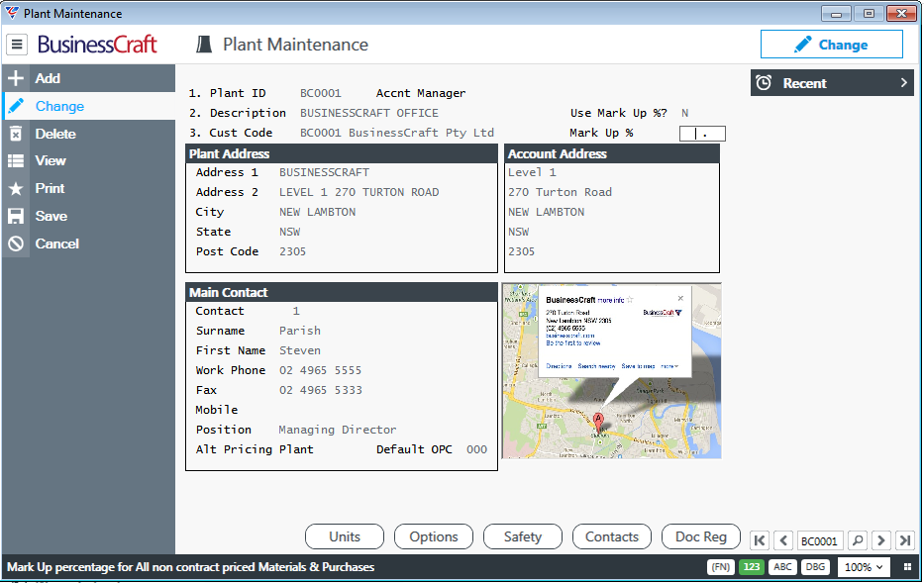Select Print in the sidebar menu
The width and height of the screenshot is (924, 583).
tap(88, 188)
